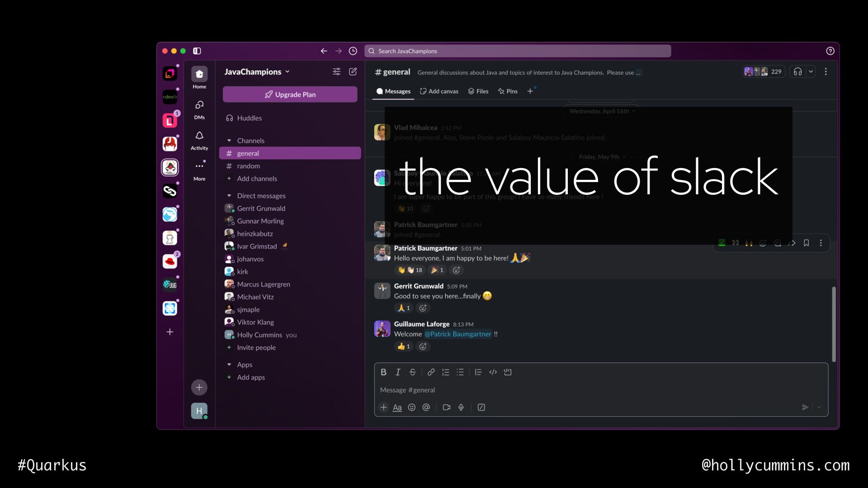Open the Pins tab
The height and width of the screenshot is (488, 868).
point(508,91)
